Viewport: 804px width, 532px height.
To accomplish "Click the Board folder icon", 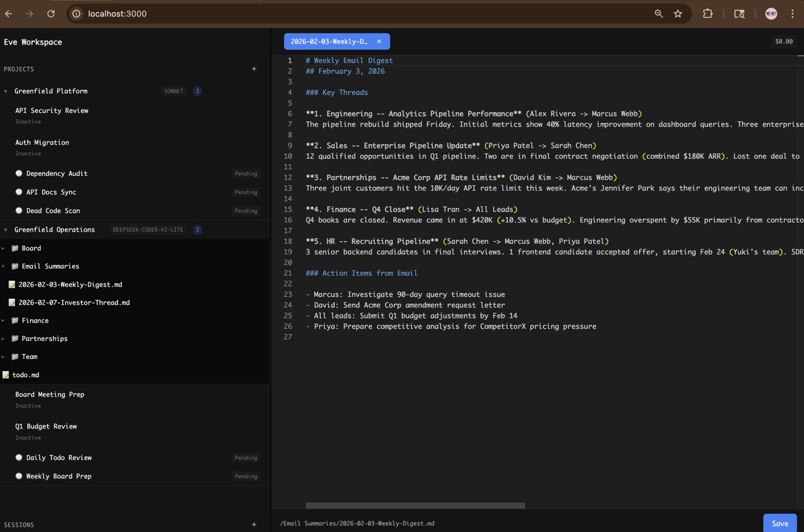I will tap(14, 248).
